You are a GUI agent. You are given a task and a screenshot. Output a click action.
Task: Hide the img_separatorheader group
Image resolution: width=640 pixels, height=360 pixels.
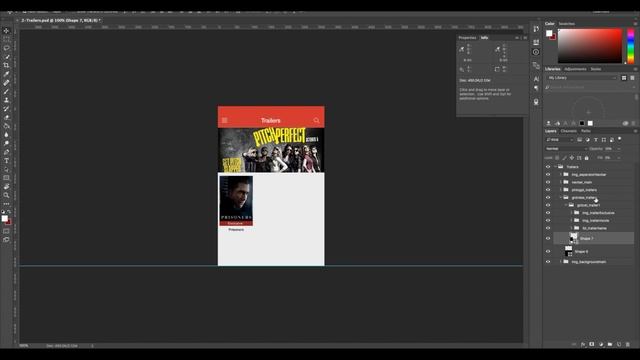pos(548,174)
